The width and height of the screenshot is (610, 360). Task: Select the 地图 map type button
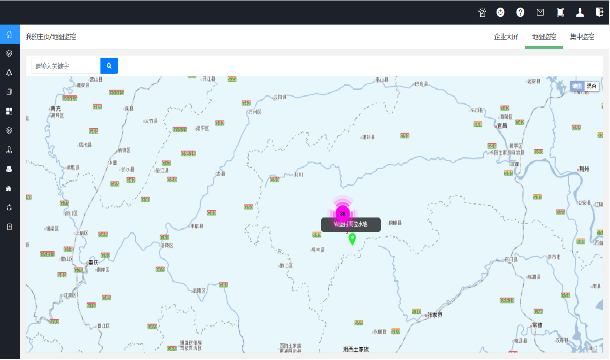[577, 86]
